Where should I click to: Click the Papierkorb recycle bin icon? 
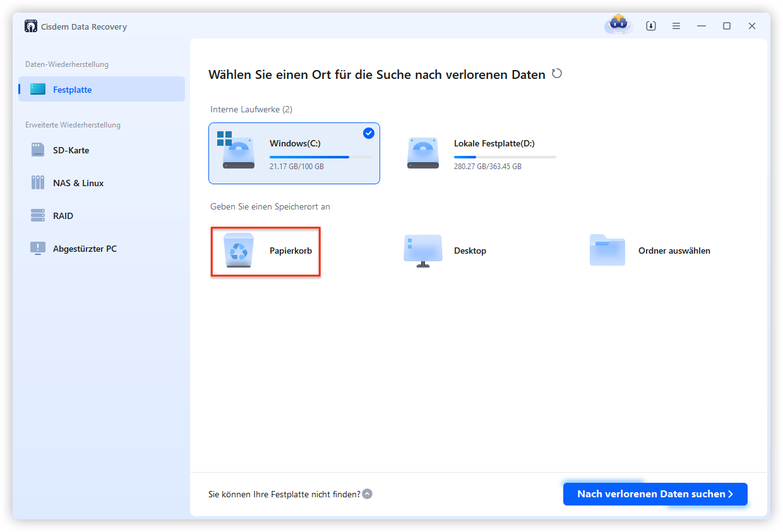click(238, 251)
